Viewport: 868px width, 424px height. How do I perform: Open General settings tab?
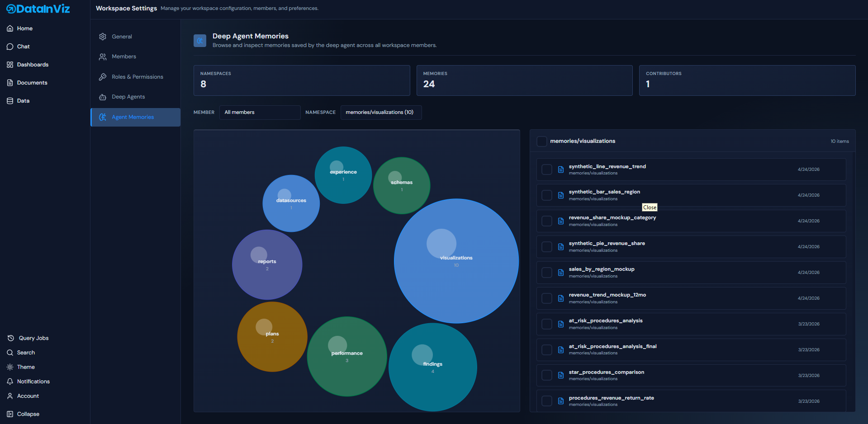pyautogui.click(x=135, y=37)
